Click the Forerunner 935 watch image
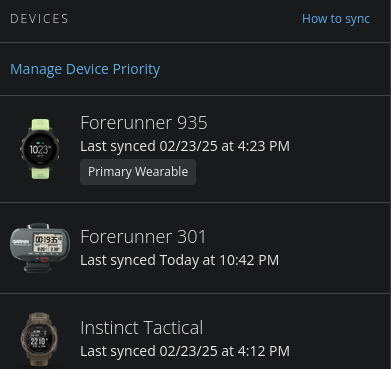Viewport: 391px width, 369px height. [x=40, y=149]
